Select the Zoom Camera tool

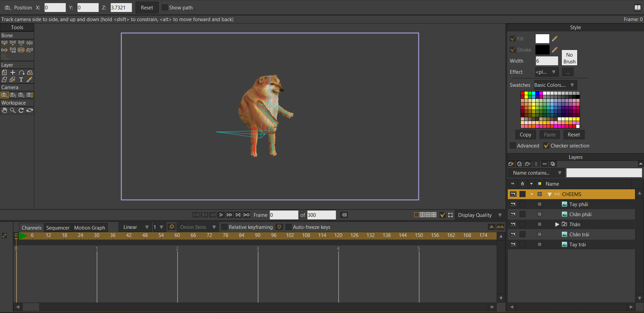pos(13,95)
